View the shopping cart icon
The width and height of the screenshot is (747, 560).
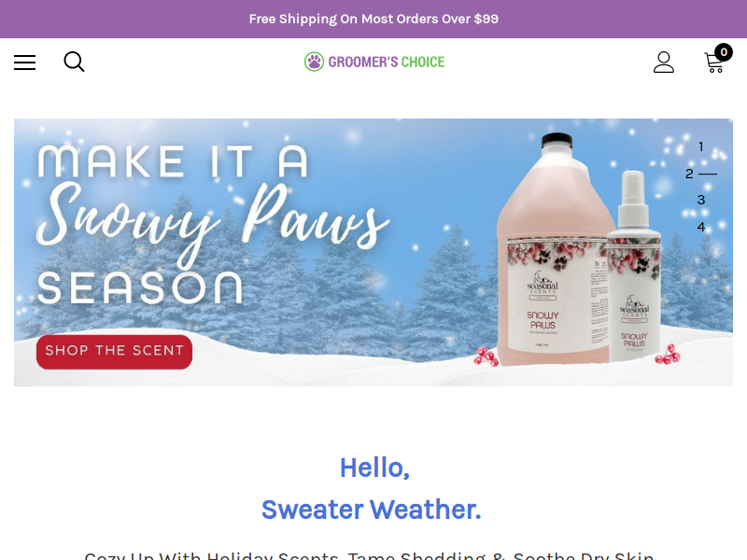coord(714,63)
